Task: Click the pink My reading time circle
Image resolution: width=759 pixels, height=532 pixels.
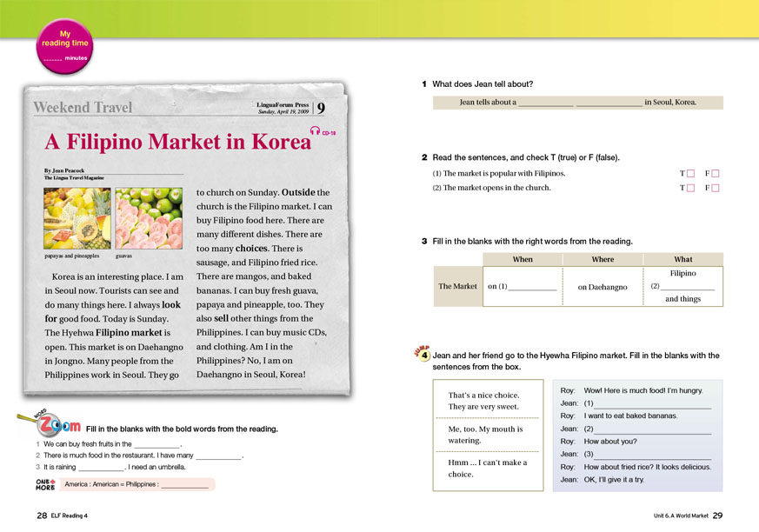Action: (63, 43)
